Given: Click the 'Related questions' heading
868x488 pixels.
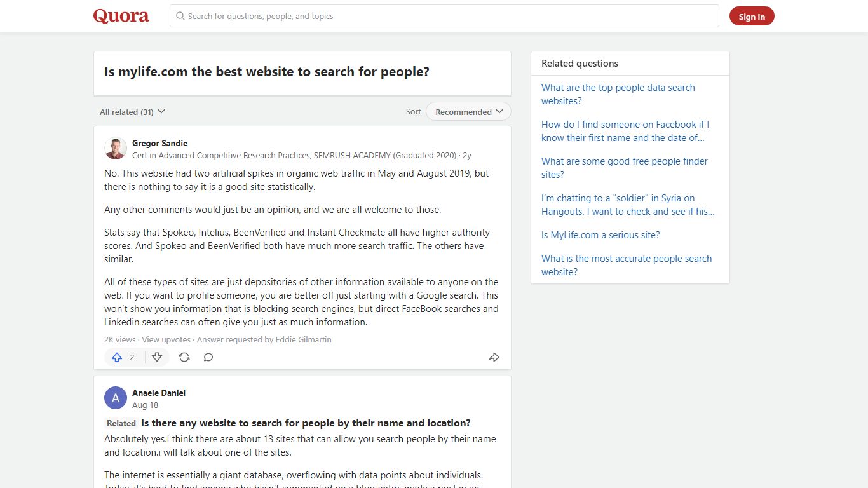Looking at the screenshot, I should pos(580,64).
